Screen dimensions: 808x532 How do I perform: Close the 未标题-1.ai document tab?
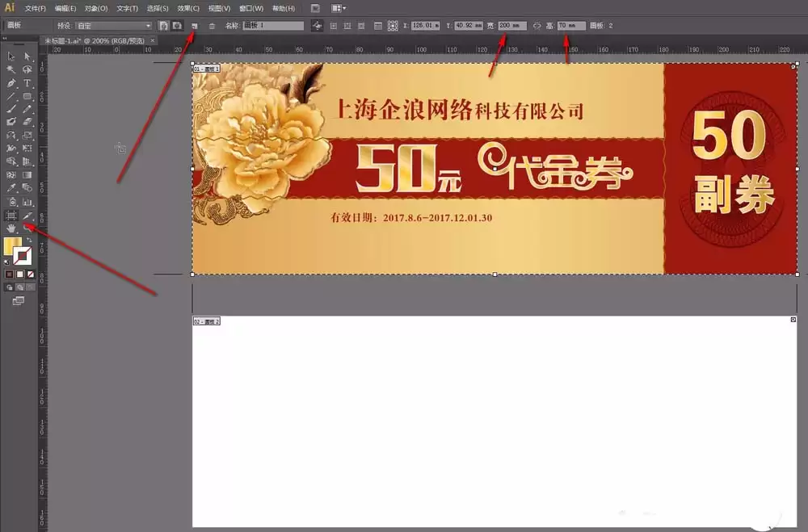click(153, 40)
